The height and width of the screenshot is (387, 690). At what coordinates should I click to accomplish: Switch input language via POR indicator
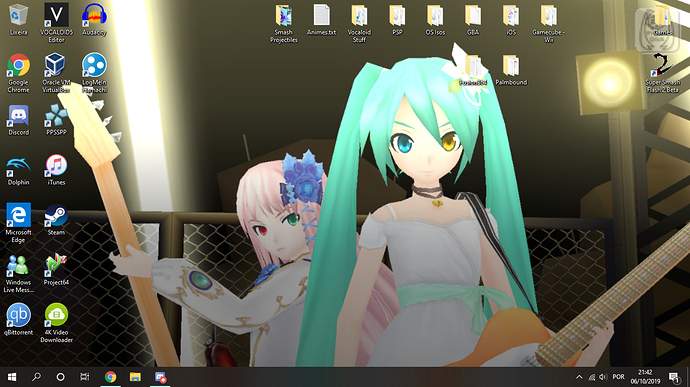coord(618,377)
